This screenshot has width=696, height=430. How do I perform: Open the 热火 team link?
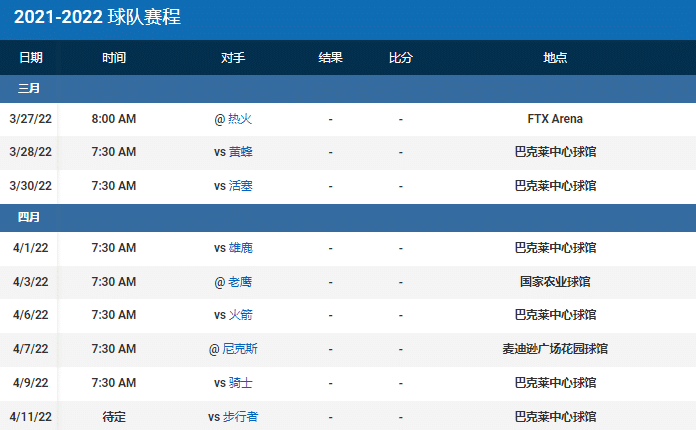click(240, 119)
